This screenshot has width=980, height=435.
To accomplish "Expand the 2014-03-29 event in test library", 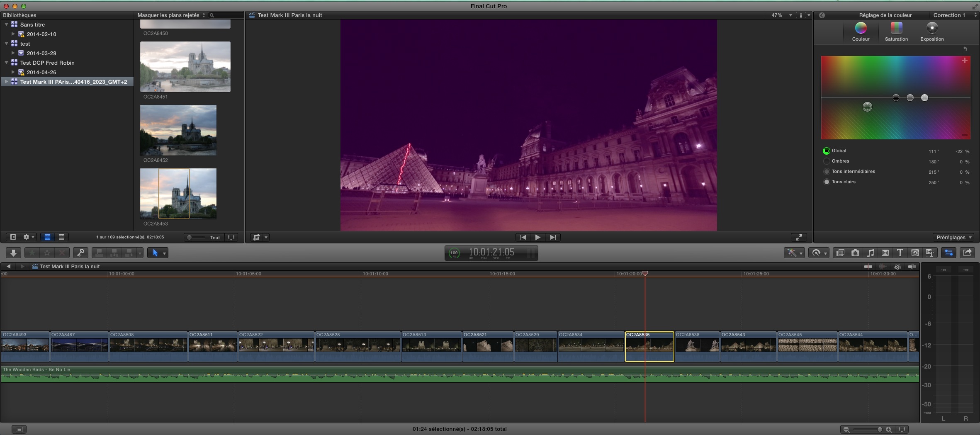I will (x=13, y=53).
